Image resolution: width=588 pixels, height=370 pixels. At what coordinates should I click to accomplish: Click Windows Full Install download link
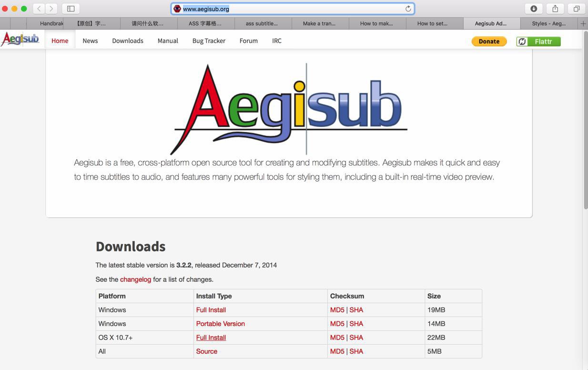(x=211, y=310)
